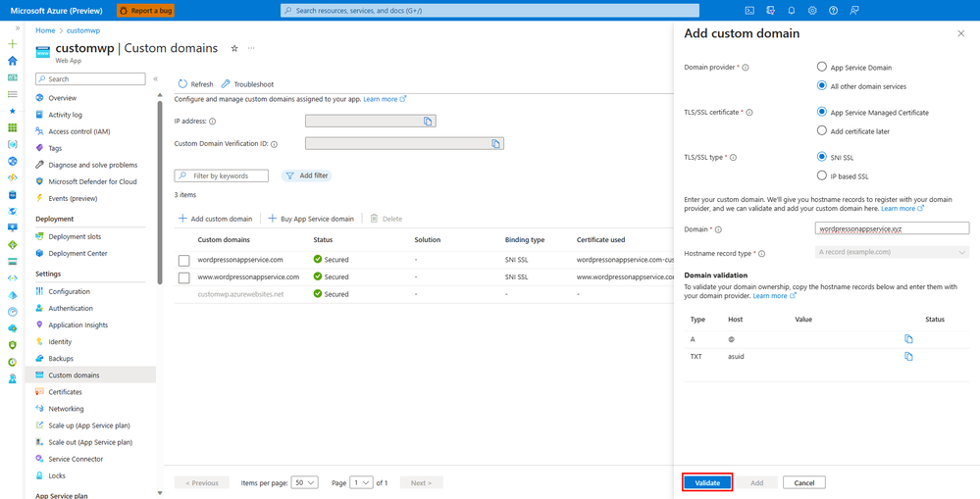Screen dimensions: 980x499
Task: Click the Validate button
Action: (707, 482)
